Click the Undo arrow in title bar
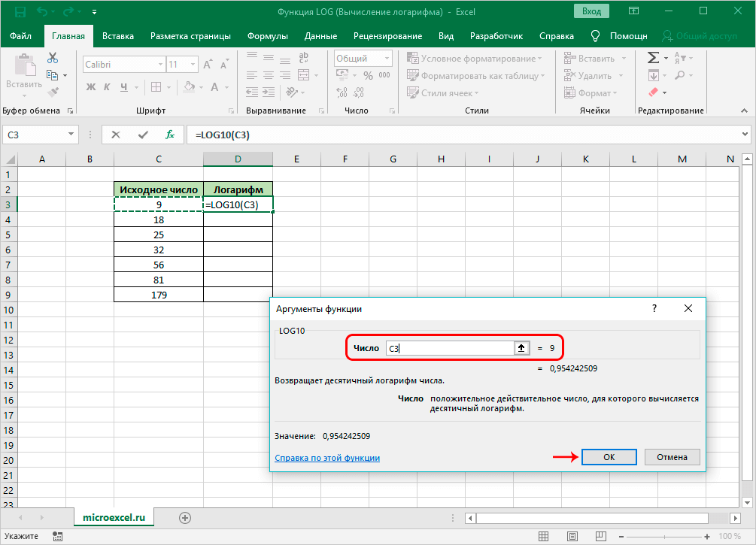The image size is (756, 545). pos(44,12)
